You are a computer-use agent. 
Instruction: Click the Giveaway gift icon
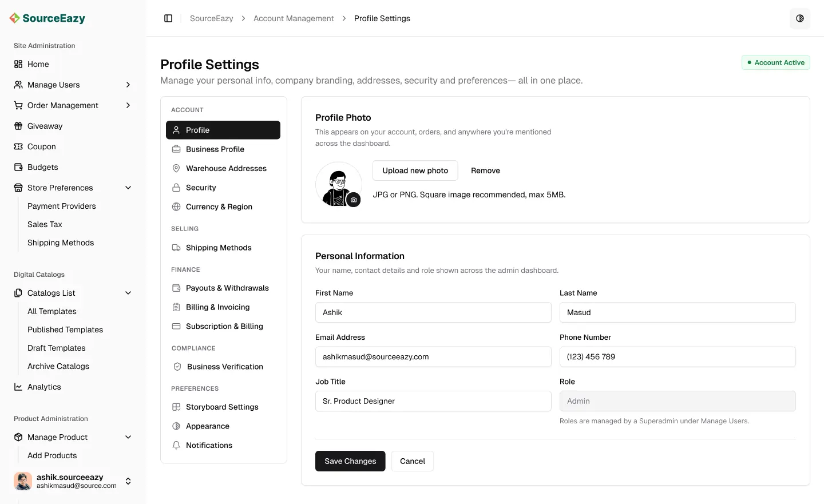point(18,126)
